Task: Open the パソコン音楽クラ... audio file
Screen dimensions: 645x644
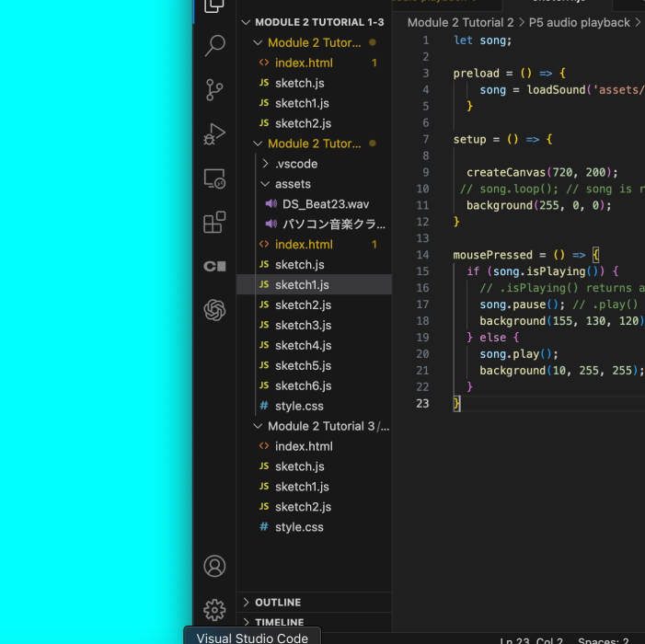Action: tap(314, 224)
